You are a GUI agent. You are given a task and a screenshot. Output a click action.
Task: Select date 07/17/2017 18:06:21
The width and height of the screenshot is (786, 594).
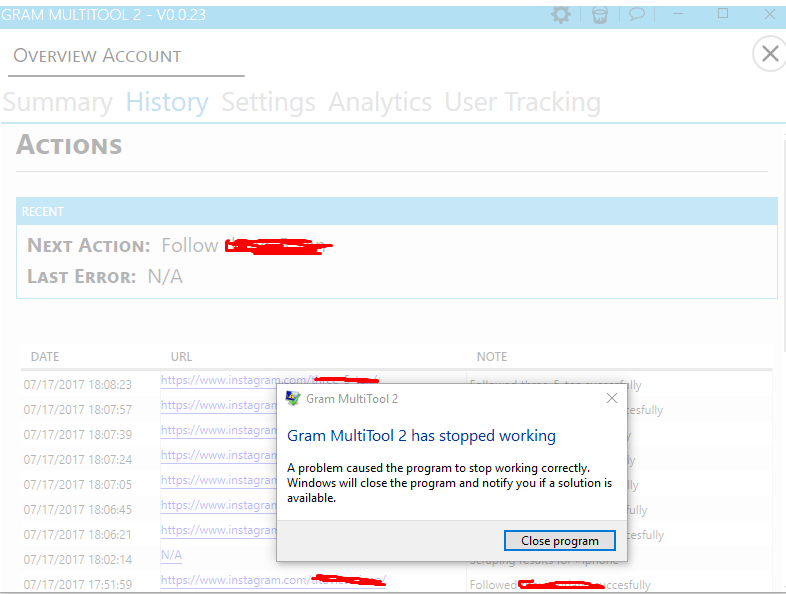pyautogui.click(x=78, y=535)
